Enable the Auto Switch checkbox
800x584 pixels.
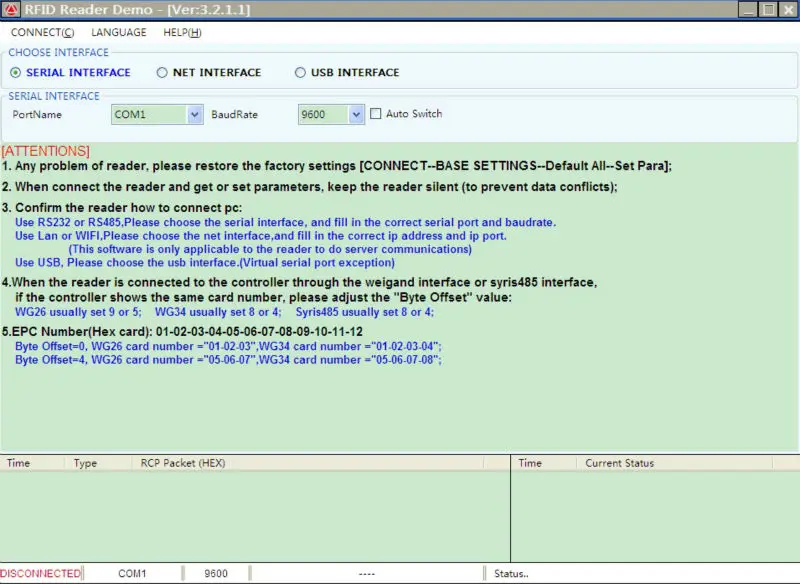click(x=376, y=114)
